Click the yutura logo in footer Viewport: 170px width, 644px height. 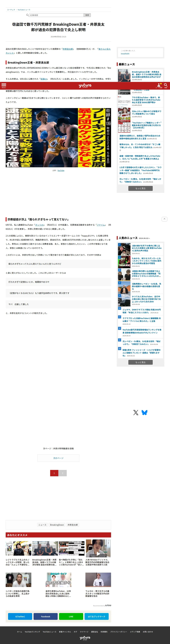click(x=85, y=638)
